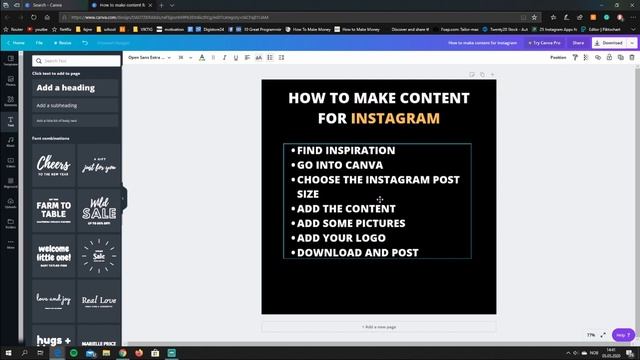Click the Download button
Screen dimensions: 640x360
pos(609,43)
